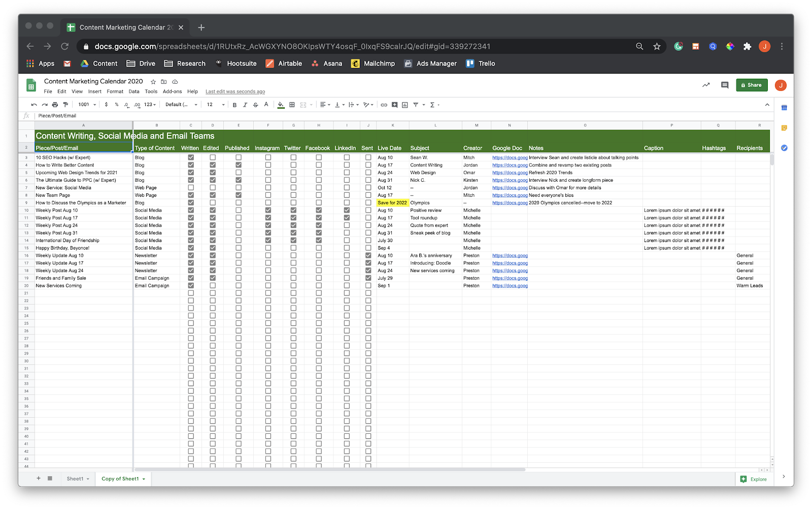Image resolution: width=812 pixels, height=509 pixels.
Task: Click the Print icon in toolbar
Action: coord(55,105)
